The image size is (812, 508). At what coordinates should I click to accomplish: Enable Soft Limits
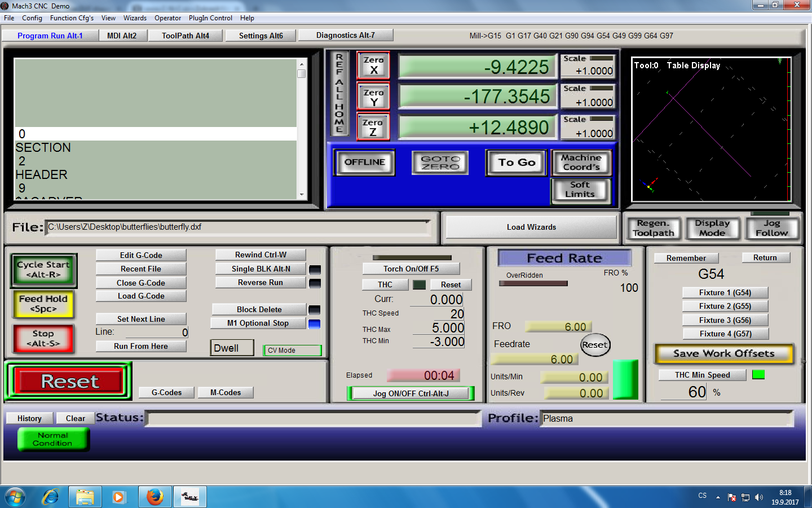click(580, 190)
